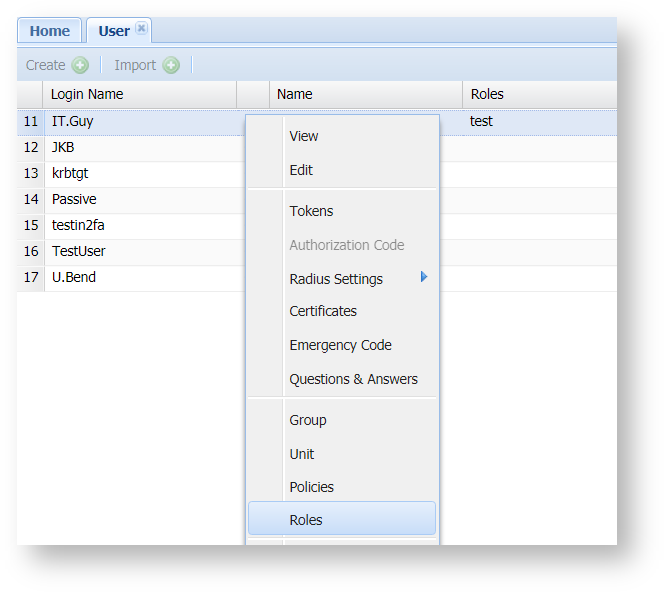Viewport: 665px width, 593px height.
Task: Click Unit in the context menu
Action: pos(302,454)
